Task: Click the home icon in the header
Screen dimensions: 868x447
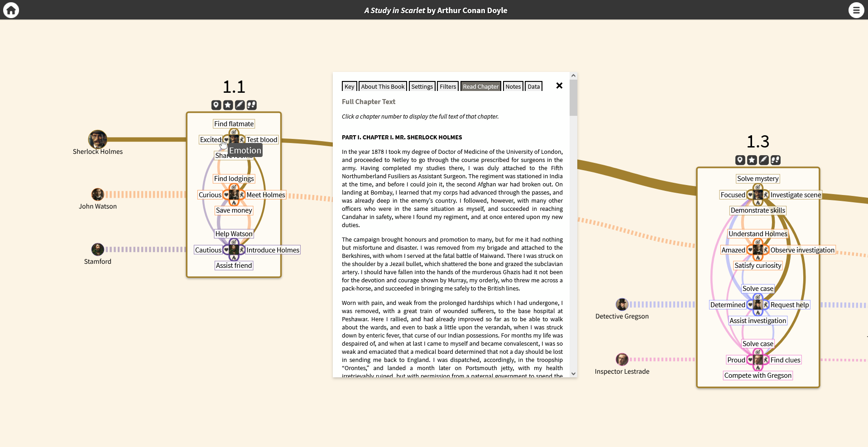Action: coord(11,10)
